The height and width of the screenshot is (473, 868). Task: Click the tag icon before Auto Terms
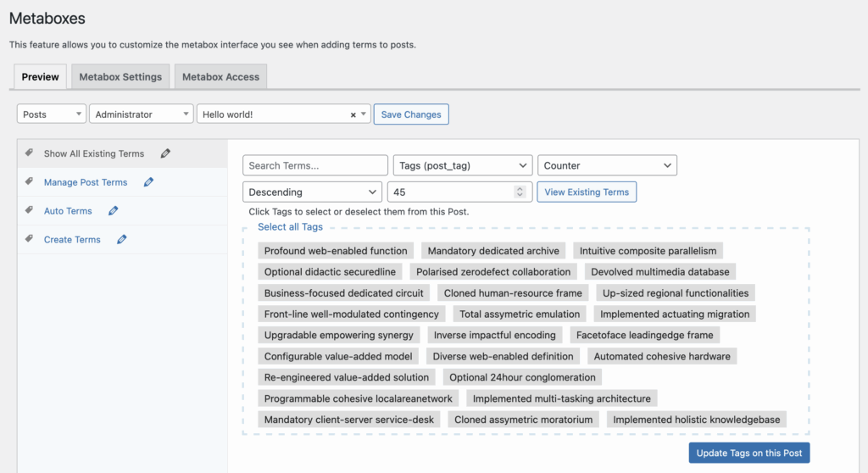[29, 211]
